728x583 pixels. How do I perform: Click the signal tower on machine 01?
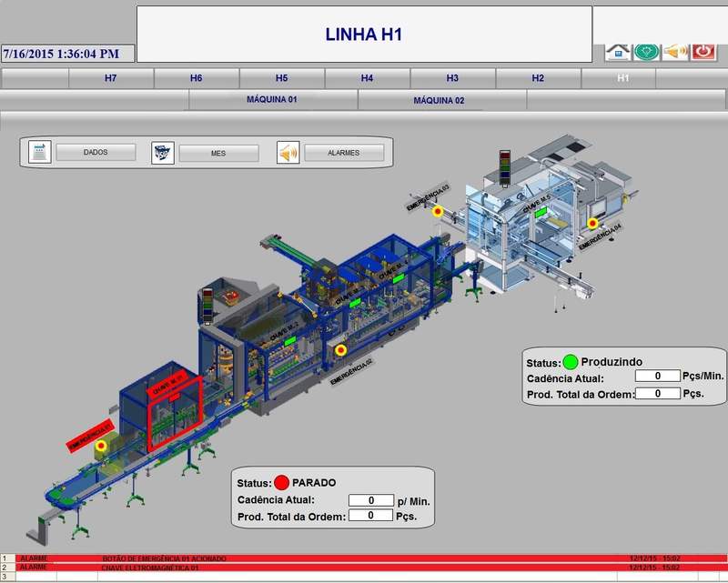[207, 306]
